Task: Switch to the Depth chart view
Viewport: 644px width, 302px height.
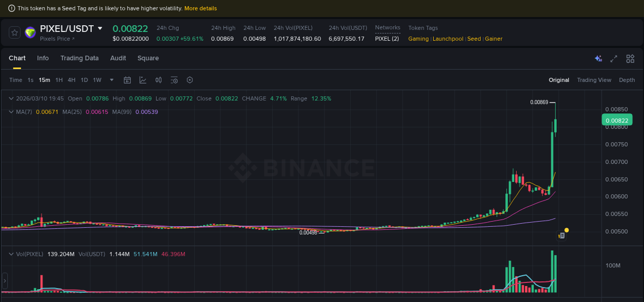Action: point(627,80)
